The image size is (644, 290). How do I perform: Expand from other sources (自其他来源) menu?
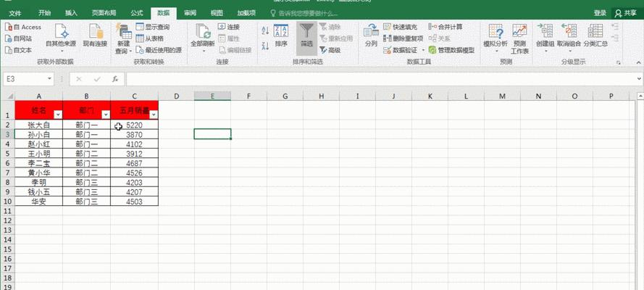[61, 38]
